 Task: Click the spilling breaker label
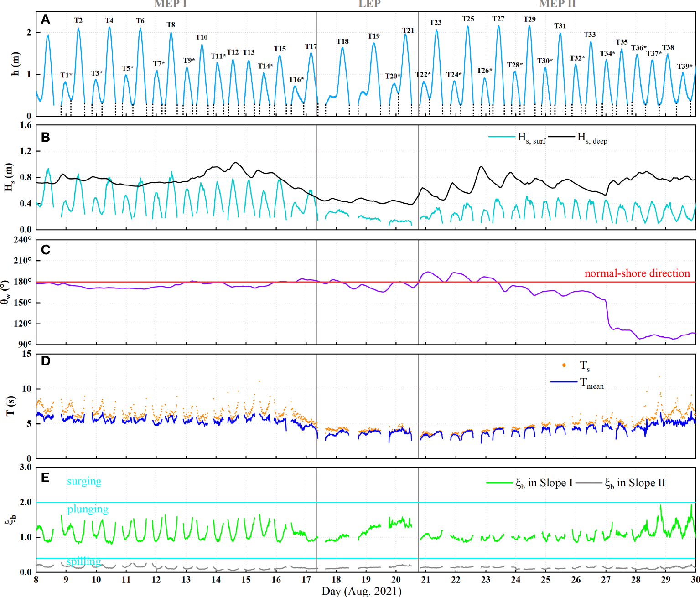click(x=83, y=561)
